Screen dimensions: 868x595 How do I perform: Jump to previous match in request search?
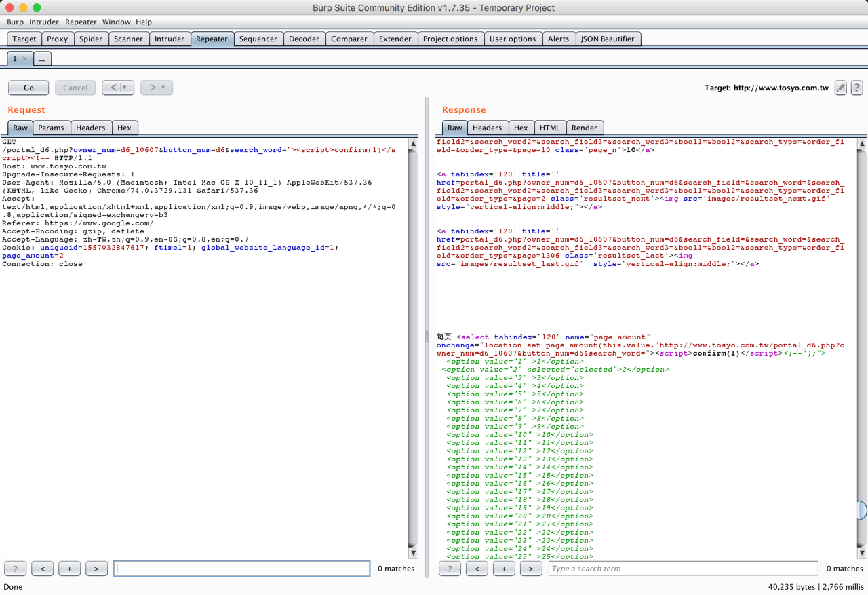tap(43, 569)
